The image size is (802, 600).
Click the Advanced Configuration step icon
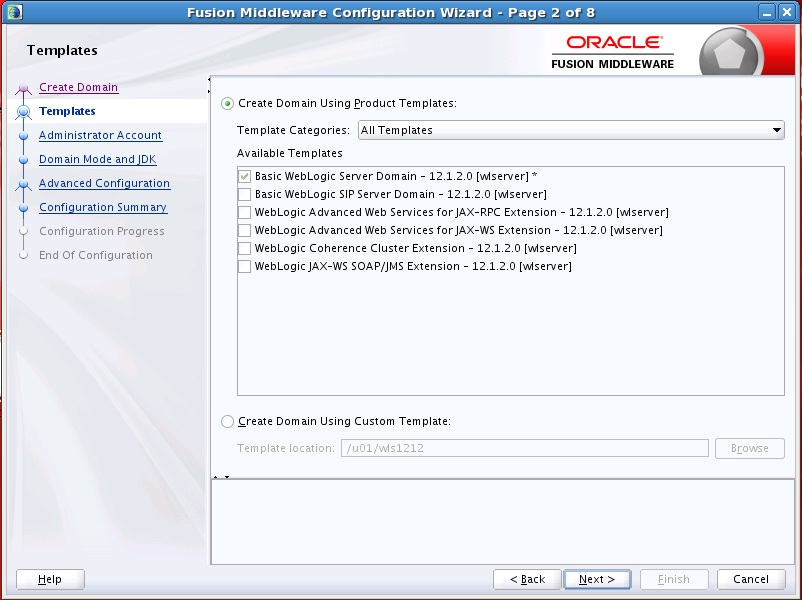tap(23, 184)
